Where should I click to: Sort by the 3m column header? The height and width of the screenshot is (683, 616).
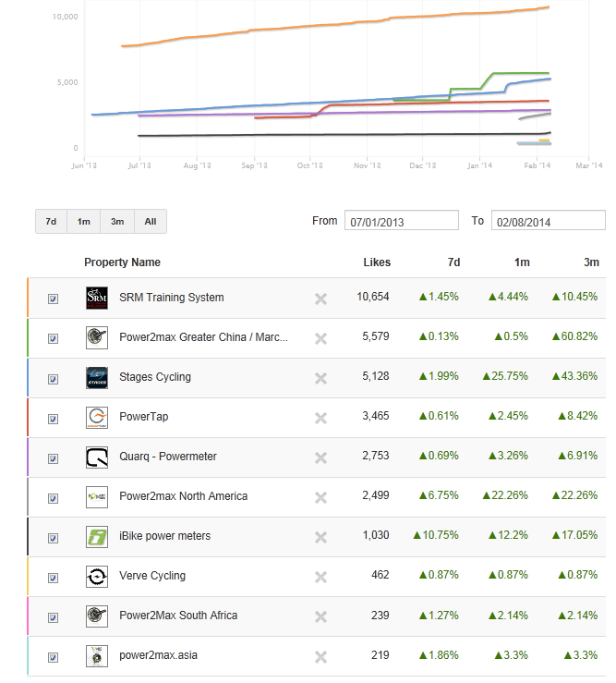[591, 262]
